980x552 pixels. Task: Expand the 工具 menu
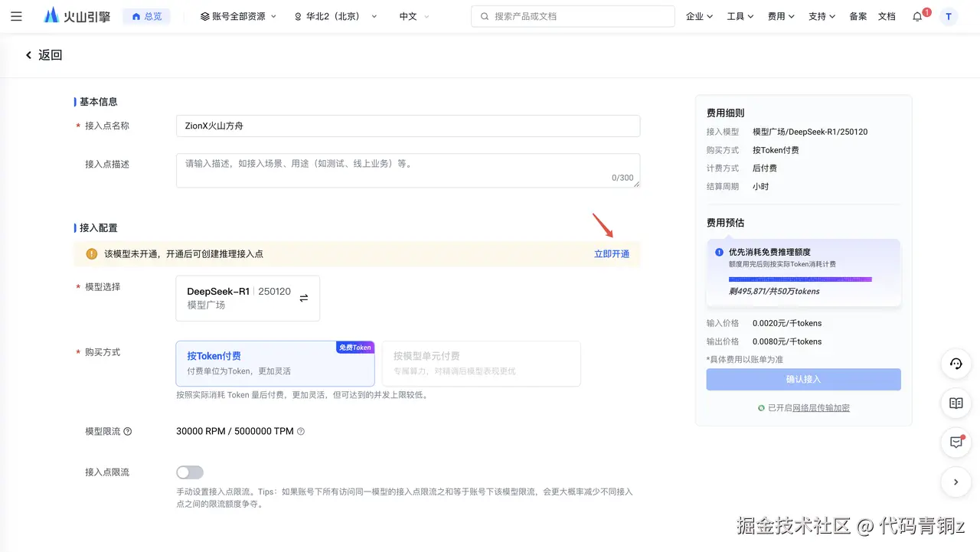740,16
